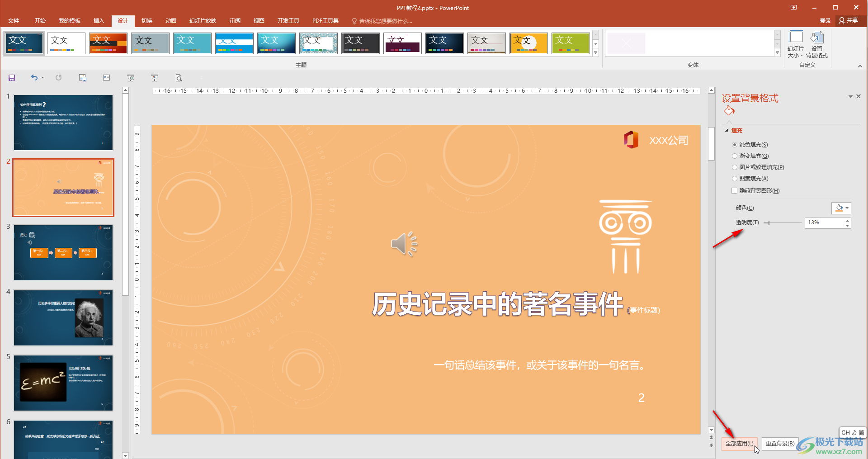Select pattern fill (图案填充) radio button
Image resolution: width=868 pixels, height=459 pixels.
[734, 179]
